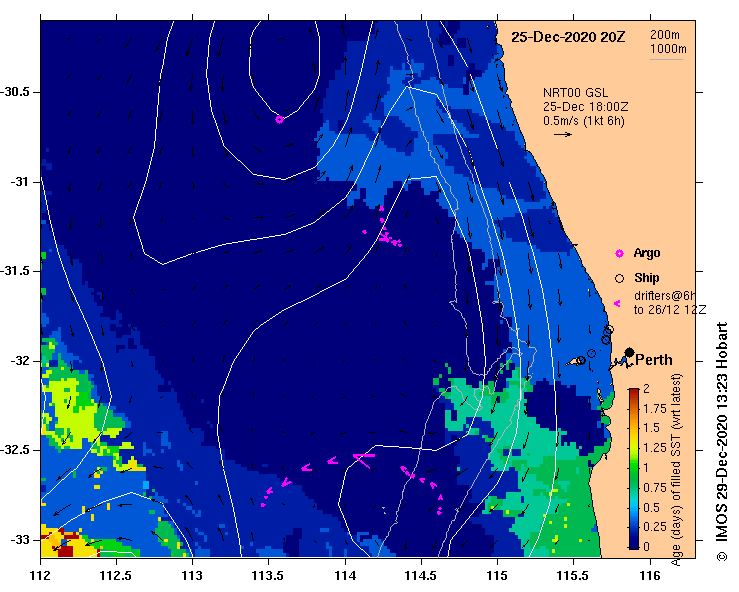Click the longitude axis label 114.5
This screenshot has width=739, height=592.
pos(421,576)
